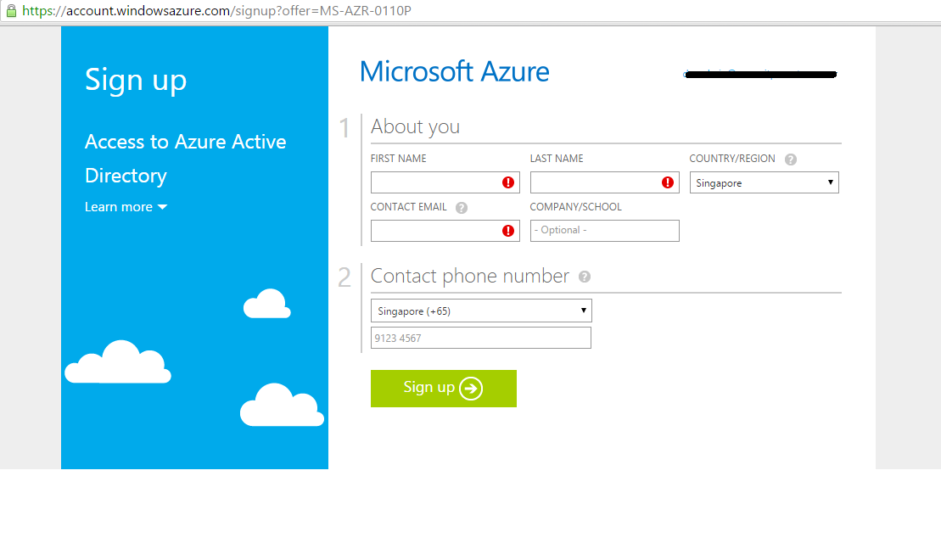The width and height of the screenshot is (941, 560).
Task: Click the FIRST NAME label
Action: click(x=399, y=159)
